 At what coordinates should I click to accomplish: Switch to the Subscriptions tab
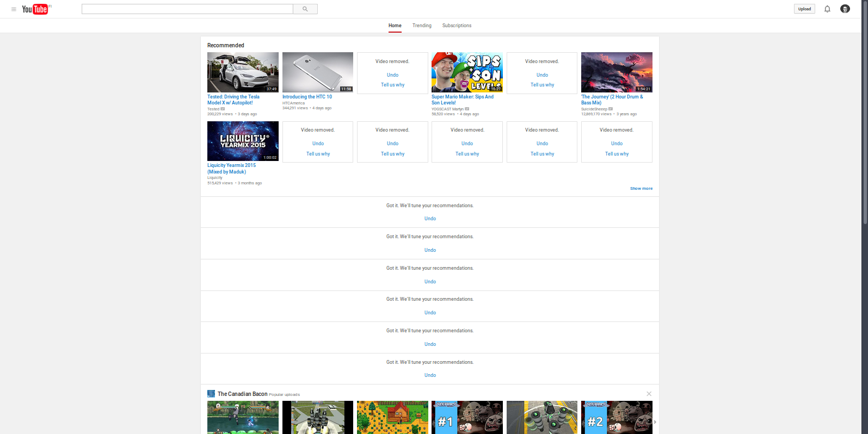click(457, 26)
